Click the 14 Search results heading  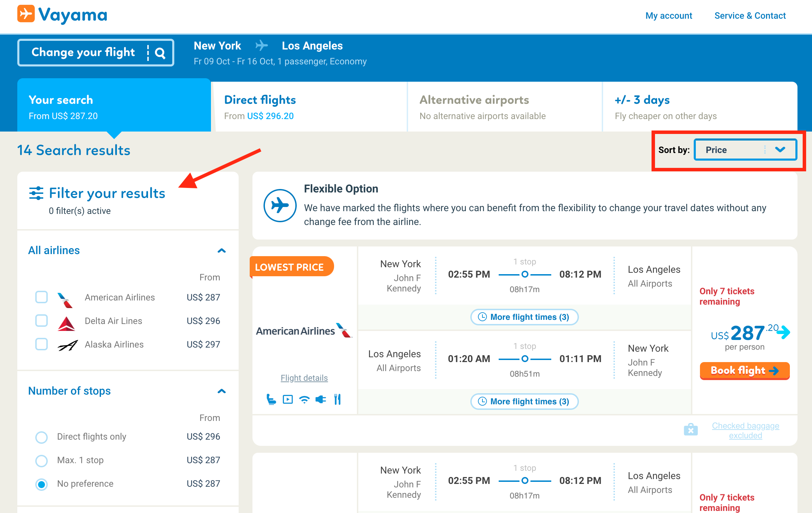[74, 150]
